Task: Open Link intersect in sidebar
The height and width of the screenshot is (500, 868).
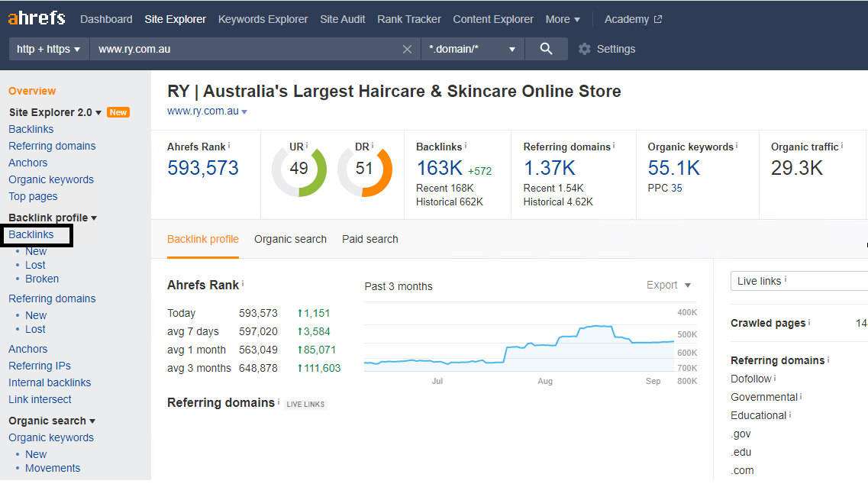Action: (40, 400)
